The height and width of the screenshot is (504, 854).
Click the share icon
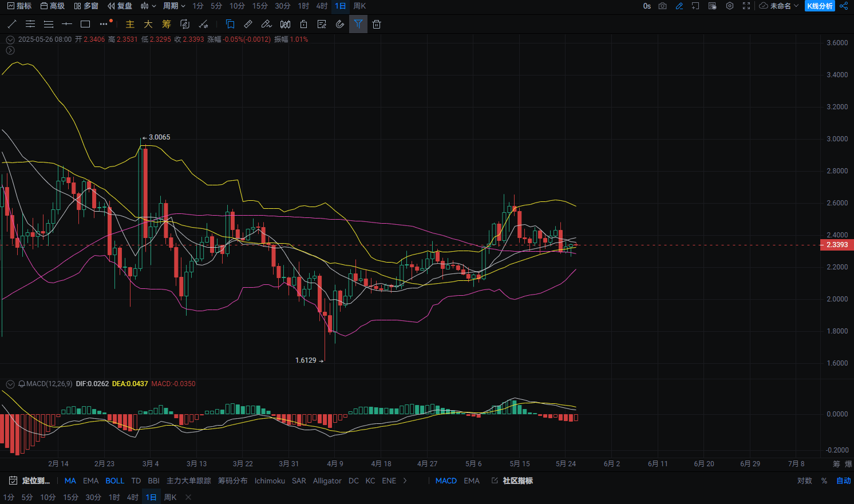pos(844,6)
